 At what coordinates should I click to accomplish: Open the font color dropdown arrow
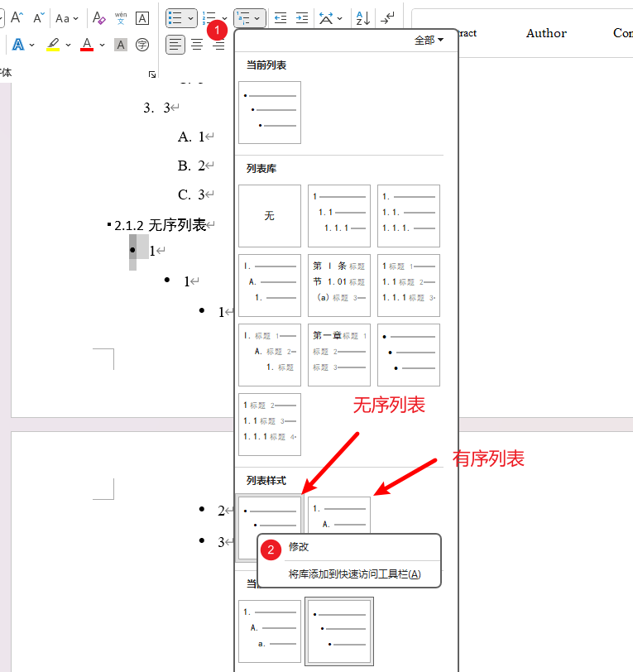[102, 45]
